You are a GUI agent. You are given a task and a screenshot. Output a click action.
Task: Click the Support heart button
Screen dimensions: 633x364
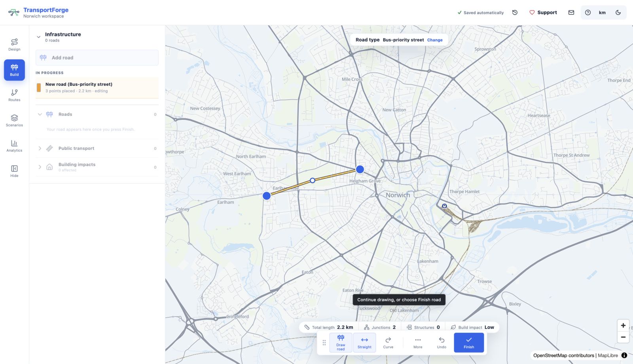pos(543,12)
